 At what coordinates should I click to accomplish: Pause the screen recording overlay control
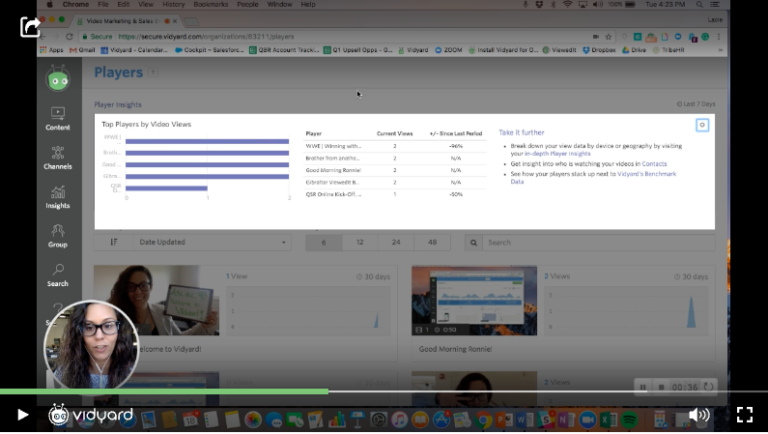[x=643, y=387]
